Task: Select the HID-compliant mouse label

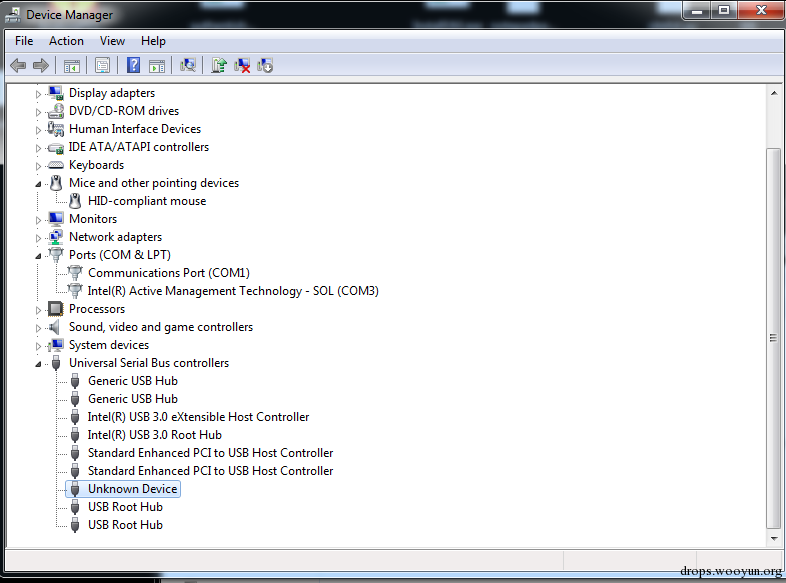Action: [x=147, y=201]
